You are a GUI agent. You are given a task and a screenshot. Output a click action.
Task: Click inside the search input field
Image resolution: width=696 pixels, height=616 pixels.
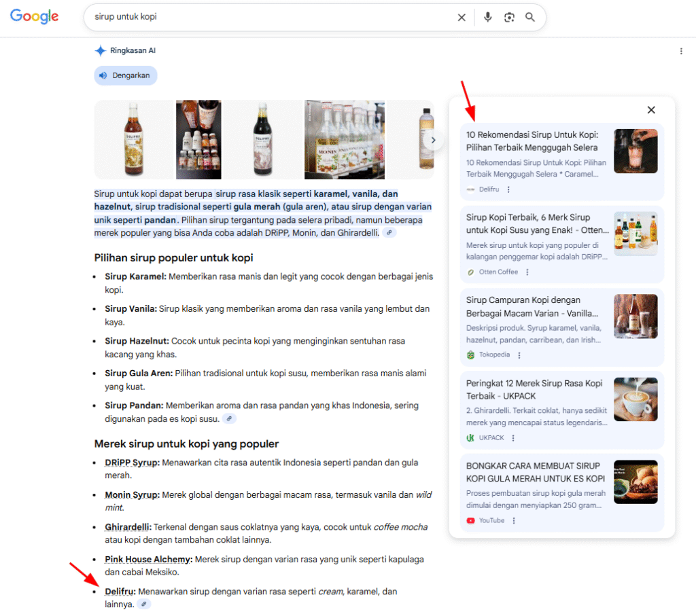click(x=272, y=17)
